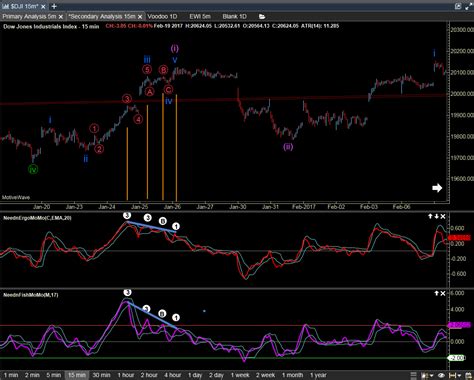
Task: Close the Primary Analysis 5m tab
Action: tap(61, 17)
